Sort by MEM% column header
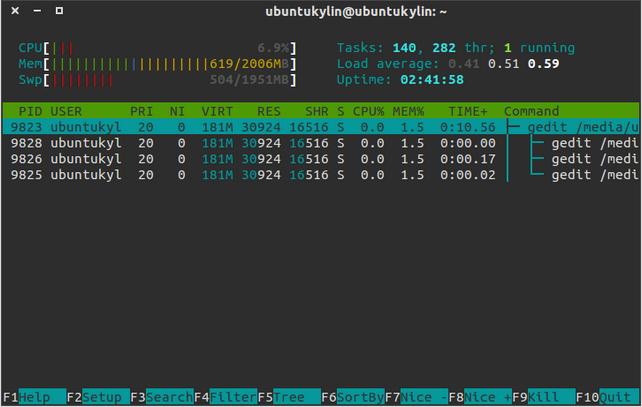Viewport: 642px width, 407px height. click(x=408, y=111)
